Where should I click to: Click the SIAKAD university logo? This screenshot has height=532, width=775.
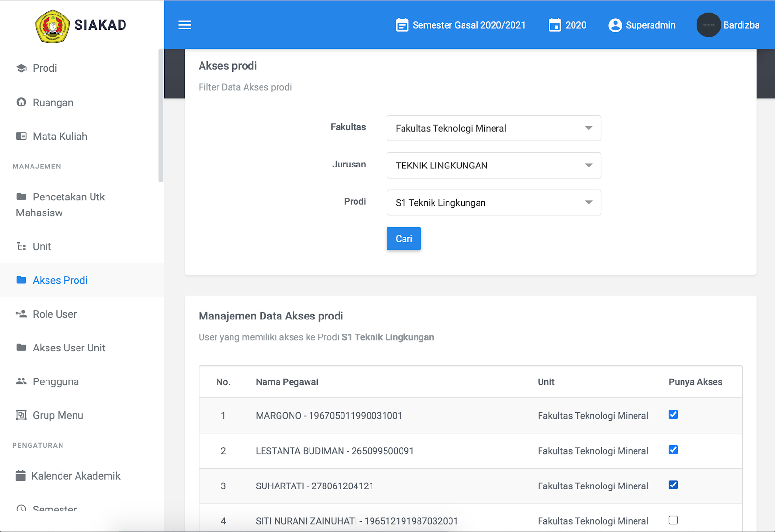[x=53, y=26]
